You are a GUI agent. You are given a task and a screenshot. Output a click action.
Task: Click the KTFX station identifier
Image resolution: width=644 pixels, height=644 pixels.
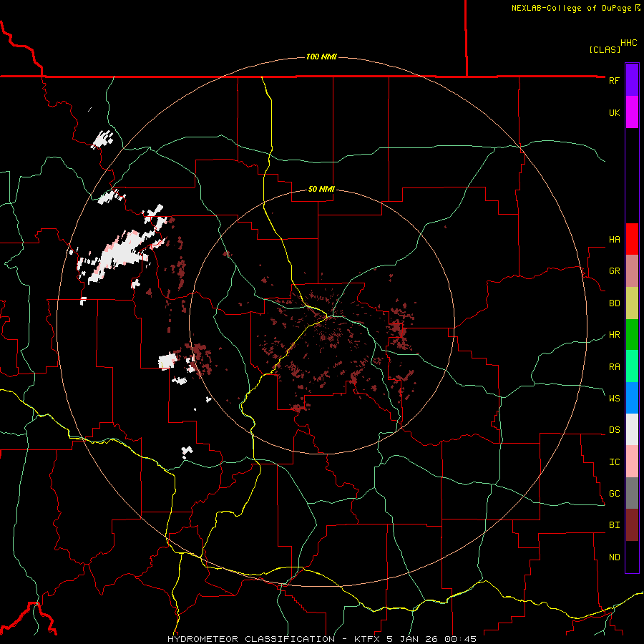pos(368,639)
